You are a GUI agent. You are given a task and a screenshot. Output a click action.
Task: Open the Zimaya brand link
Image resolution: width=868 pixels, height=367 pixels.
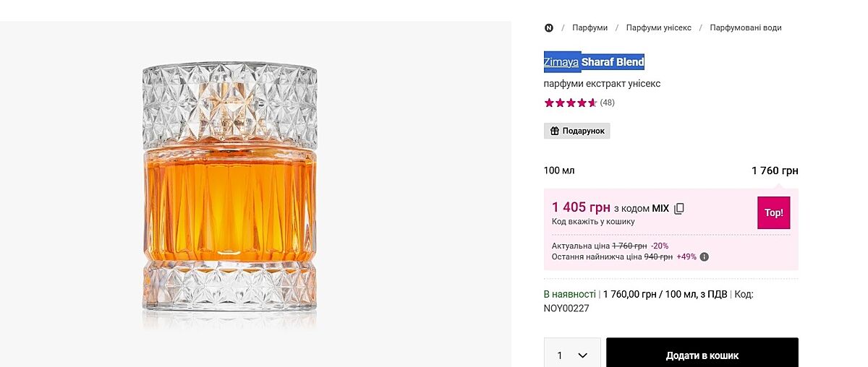tap(561, 62)
